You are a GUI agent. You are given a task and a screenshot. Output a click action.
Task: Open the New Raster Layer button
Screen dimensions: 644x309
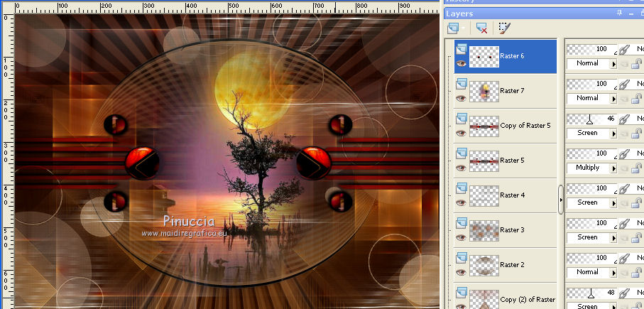tap(454, 28)
